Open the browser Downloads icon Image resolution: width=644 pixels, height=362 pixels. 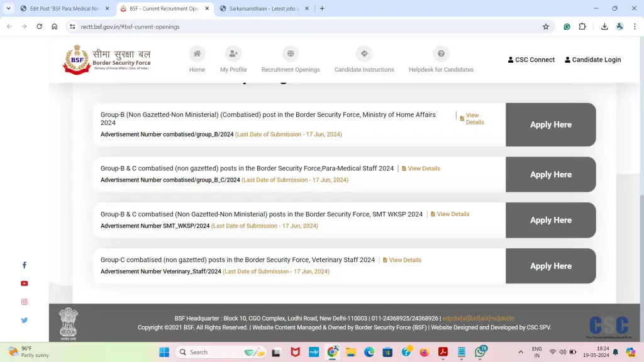pyautogui.click(x=604, y=26)
